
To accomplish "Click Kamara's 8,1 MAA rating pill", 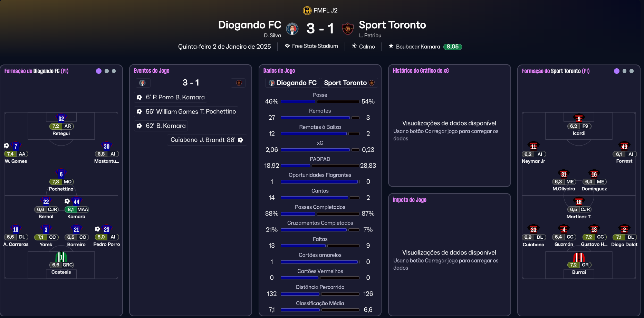I will coord(76,209).
